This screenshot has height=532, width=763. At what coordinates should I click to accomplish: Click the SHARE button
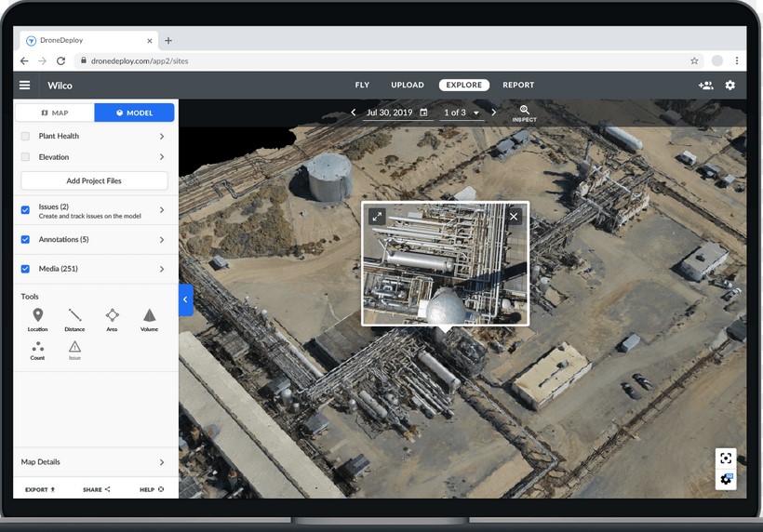(x=97, y=490)
